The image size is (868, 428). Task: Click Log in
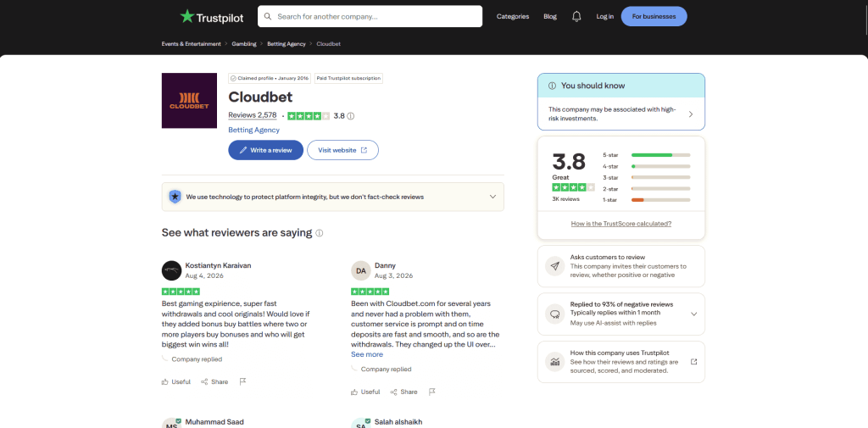coord(604,17)
